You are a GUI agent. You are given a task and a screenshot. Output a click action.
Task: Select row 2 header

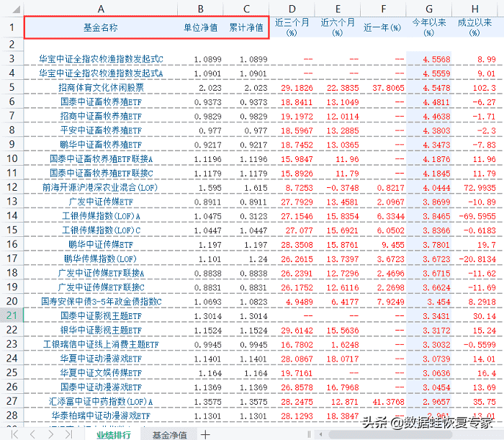pos(12,45)
